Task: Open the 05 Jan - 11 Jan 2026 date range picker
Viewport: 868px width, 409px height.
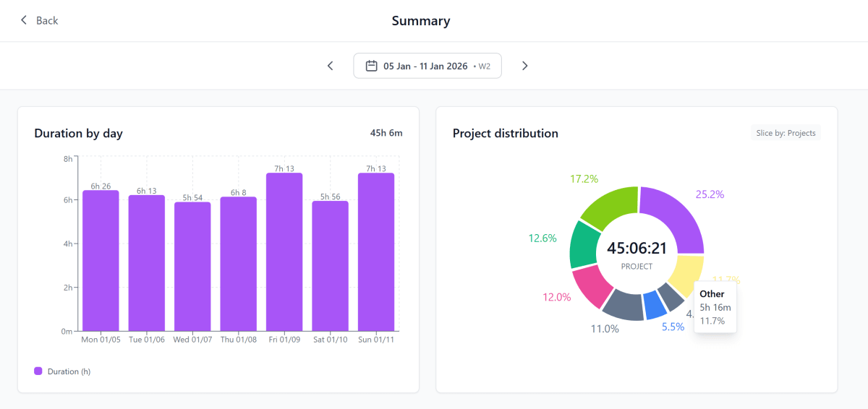Action: click(427, 66)
